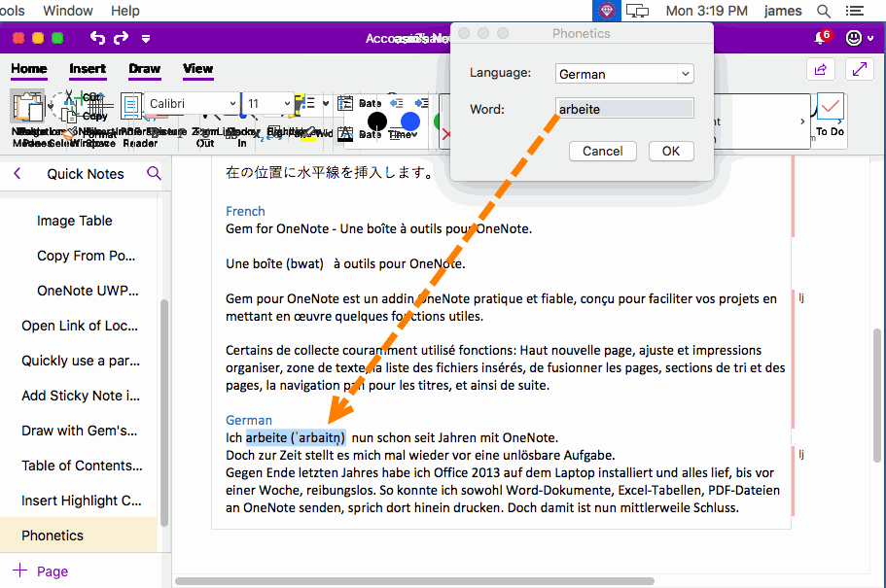Viewport: 886px width, 588px height.
Task: Click the Immersive Reader page icon
Action: 131,105
